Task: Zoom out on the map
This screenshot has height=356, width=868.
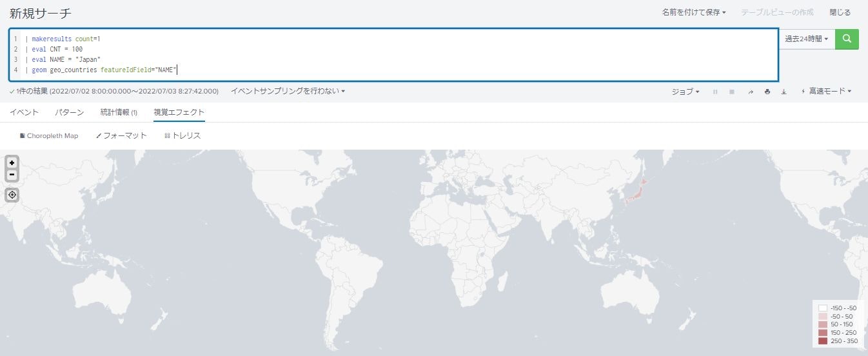Action: click(12, 175)
